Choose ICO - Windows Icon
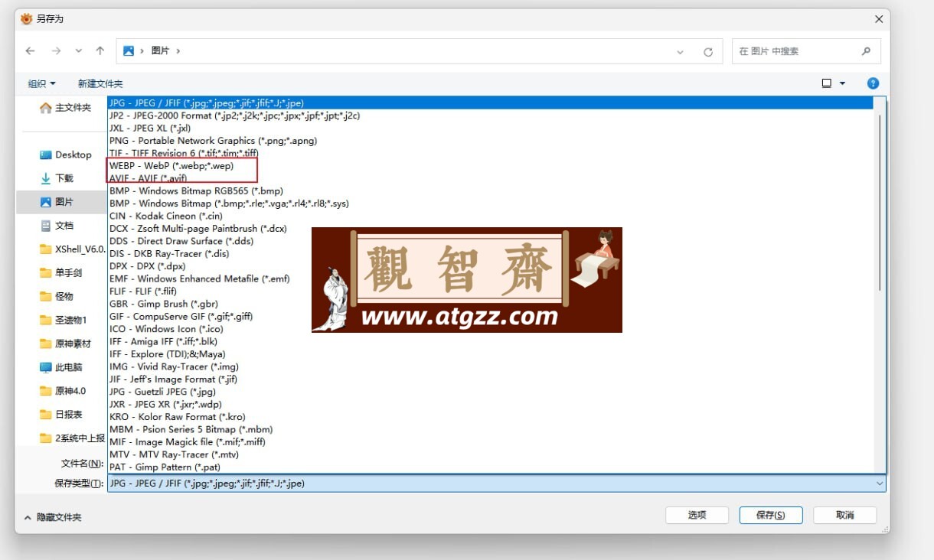The image size is (934, 560). coord(491,329)
